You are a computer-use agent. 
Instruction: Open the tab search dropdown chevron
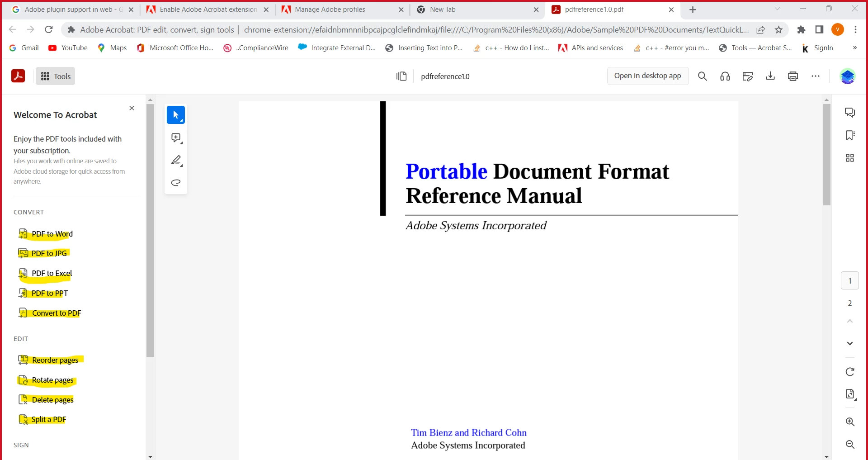(x=777, y=9)
